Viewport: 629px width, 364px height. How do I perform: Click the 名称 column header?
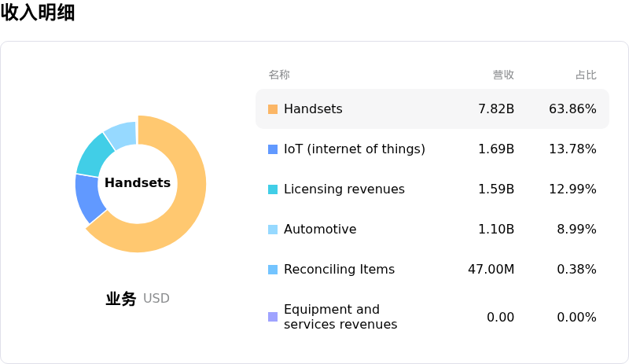279,75
